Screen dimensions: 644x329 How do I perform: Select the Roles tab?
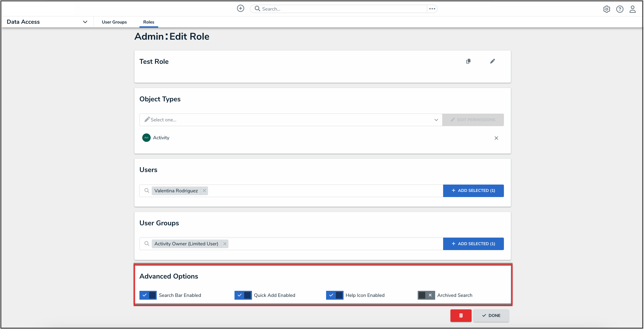(x=148, y=22)
